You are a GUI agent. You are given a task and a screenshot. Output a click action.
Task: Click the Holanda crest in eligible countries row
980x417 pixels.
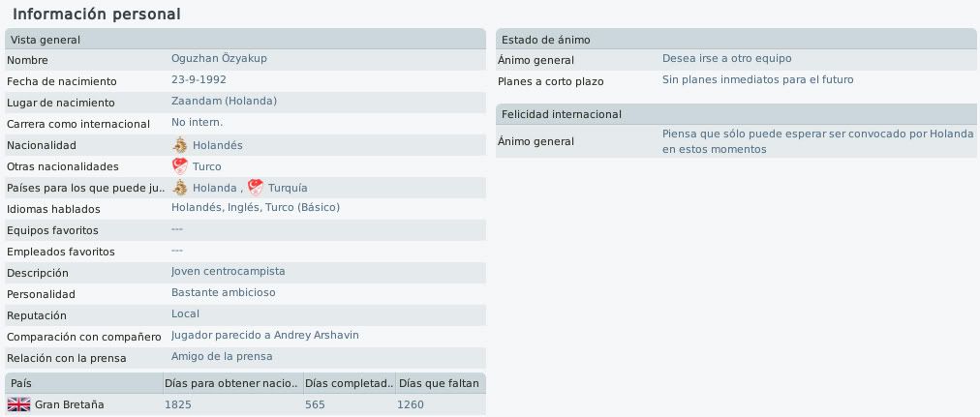pyautogui.click(x=180, y=188)
